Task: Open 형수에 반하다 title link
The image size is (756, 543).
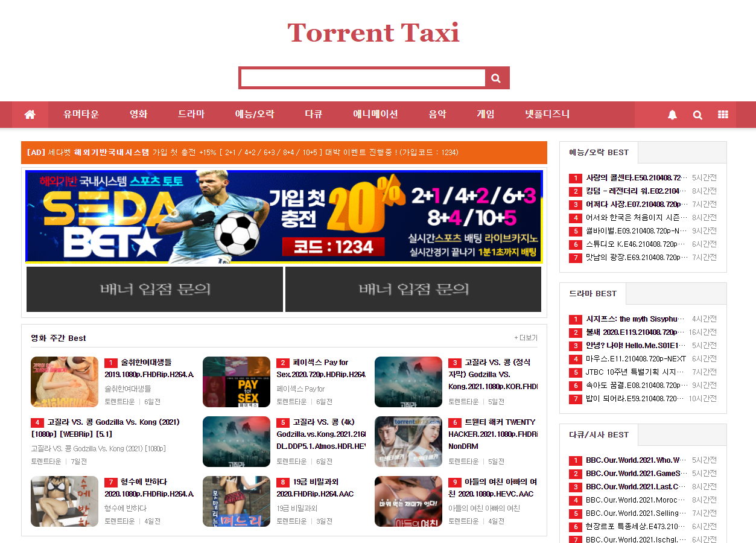Action: click(x=149, y=487)
